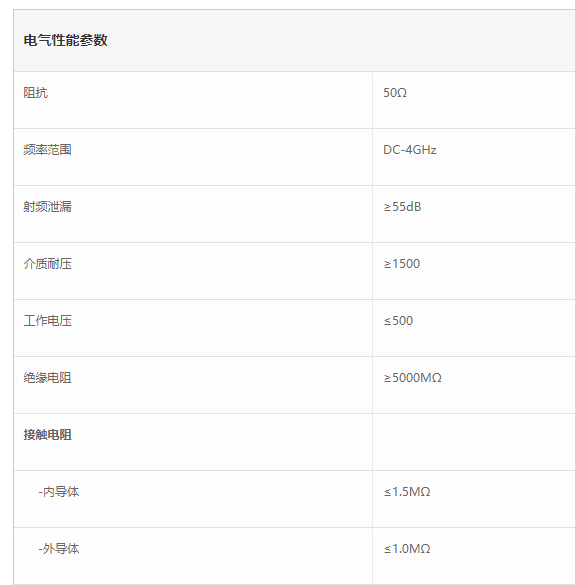This screenshot has width=575, height=585.
Task: Click the 电气性能参数 table header
Action: point(66,40)
